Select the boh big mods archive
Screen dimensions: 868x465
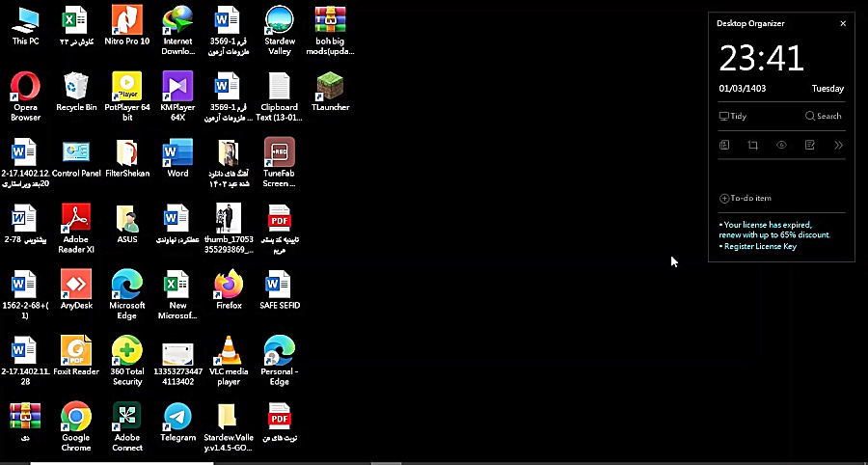331,31
